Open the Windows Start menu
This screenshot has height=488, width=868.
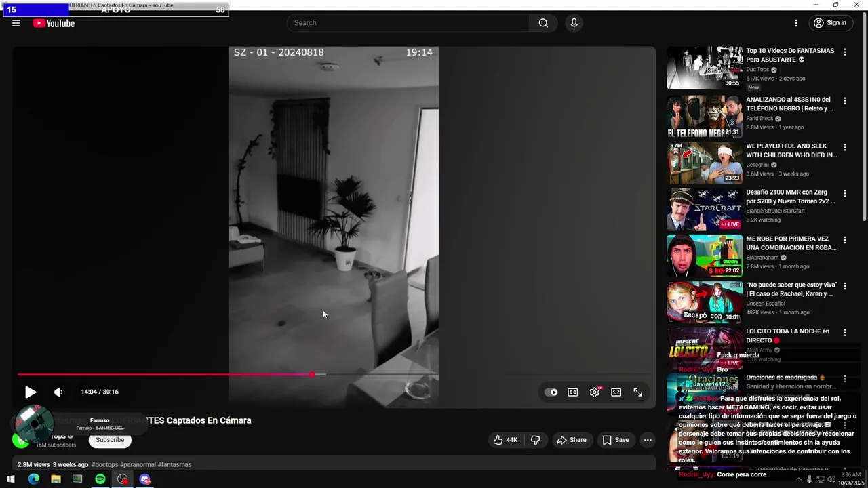[10, 479]
